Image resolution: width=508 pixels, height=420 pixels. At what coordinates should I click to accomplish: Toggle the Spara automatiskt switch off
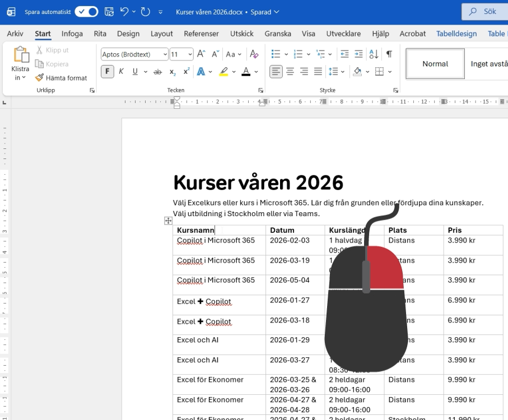click(x=85, y=11)
